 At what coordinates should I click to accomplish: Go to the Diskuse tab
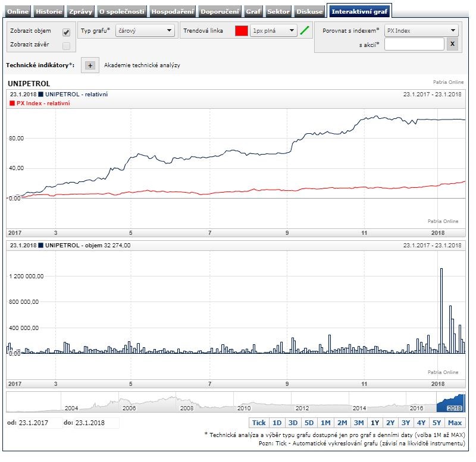pyautogui.click(x=311, y=11)
